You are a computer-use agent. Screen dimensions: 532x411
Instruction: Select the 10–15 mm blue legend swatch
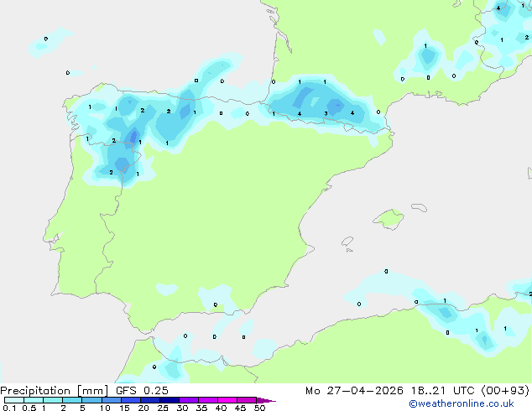112,400
